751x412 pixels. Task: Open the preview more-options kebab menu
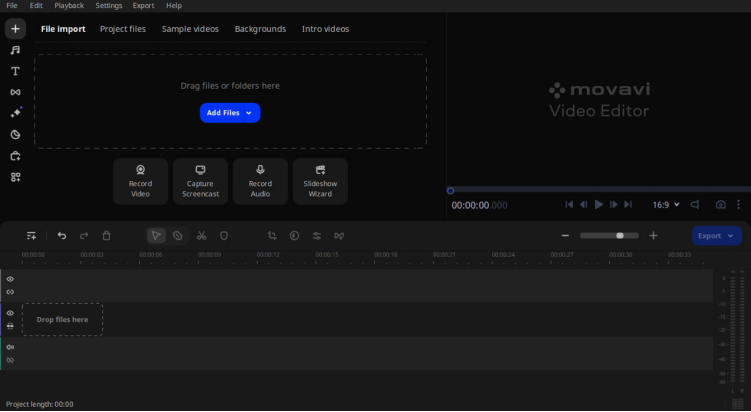tap(739, 205)
